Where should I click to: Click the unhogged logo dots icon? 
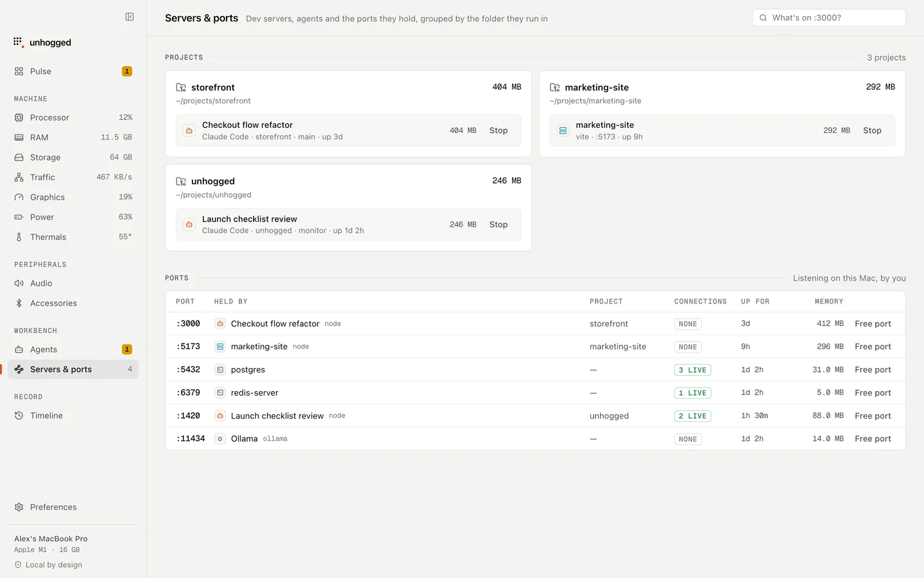click(x=18, y=42)
